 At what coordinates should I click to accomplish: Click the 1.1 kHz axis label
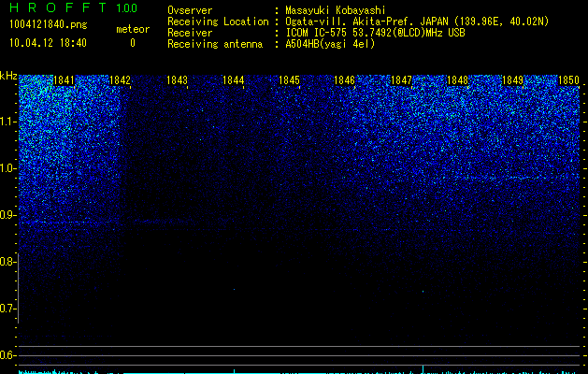coord(7,122)
